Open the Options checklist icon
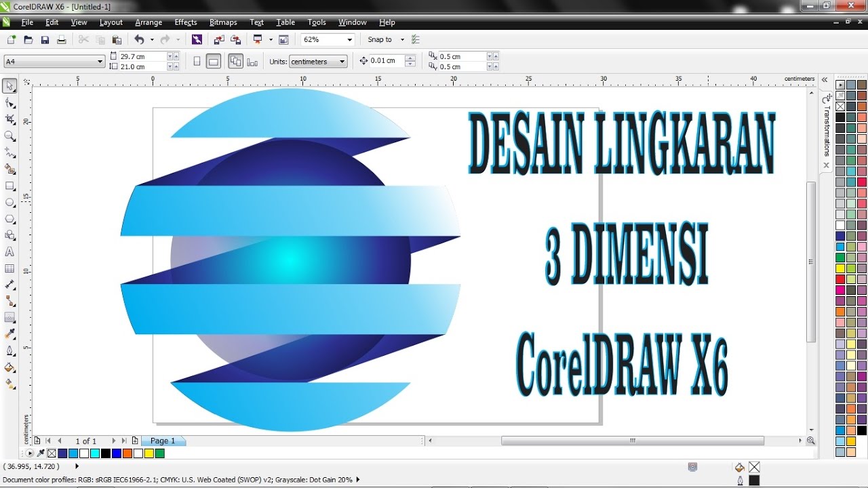 (416, 40)
